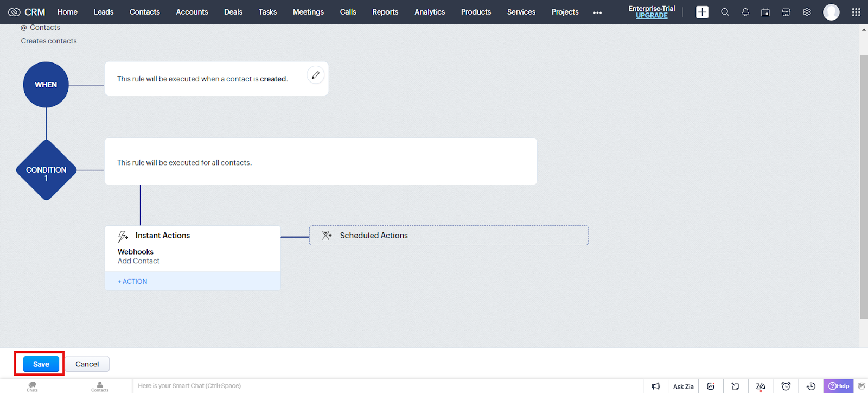Image resolution: width=868 pixels, height=393 pixels.
Task: Open the Projects tab
Action: (565, 12)
